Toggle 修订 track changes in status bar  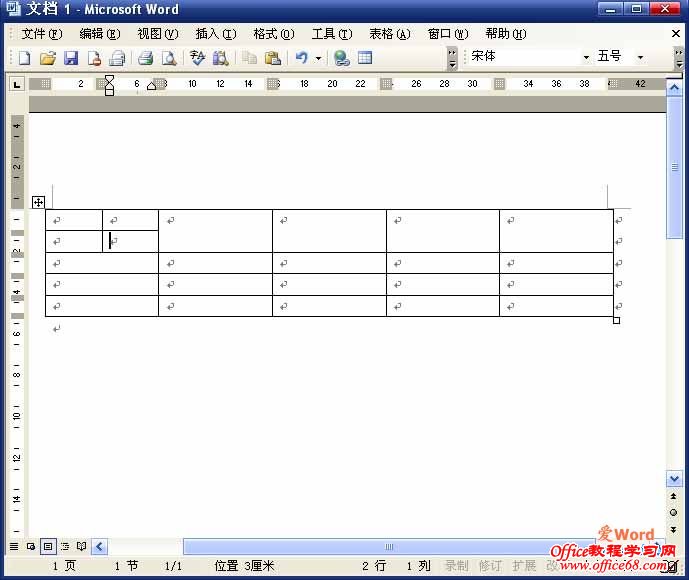pos(490,566)
